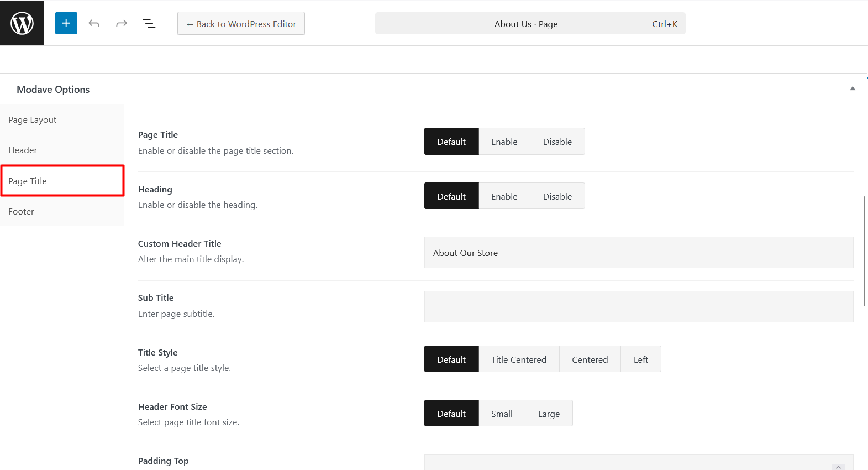Viewport: 868px width, 470px height.
Task: Open the document overview list icon
Action: [x=149, y=23]
